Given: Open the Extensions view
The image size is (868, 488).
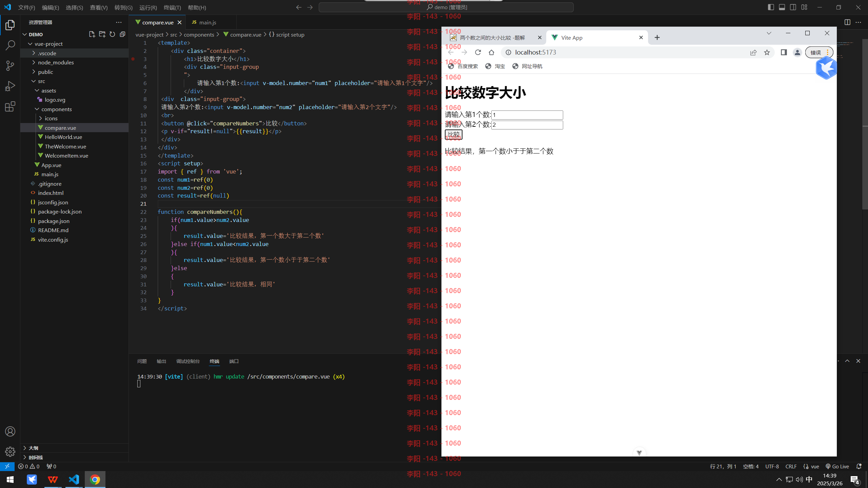Looking at the screenshot, I should pyautogui.click(x=10, y=107).
